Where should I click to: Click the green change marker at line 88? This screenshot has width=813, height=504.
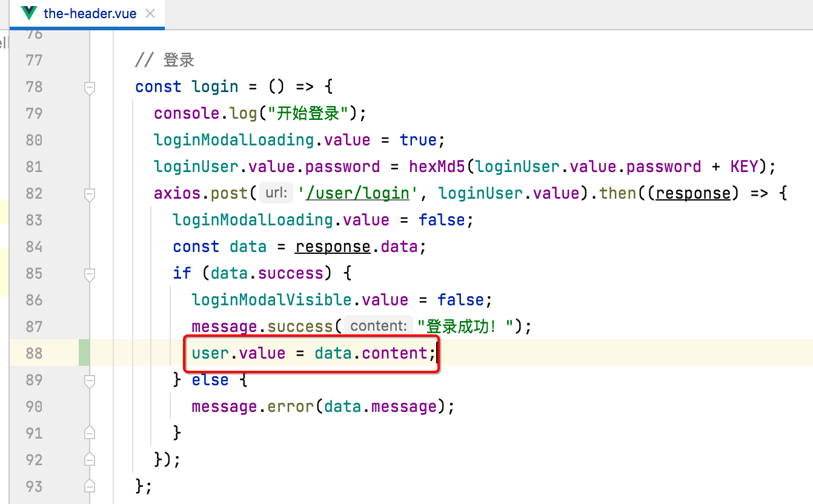(84, 353)
